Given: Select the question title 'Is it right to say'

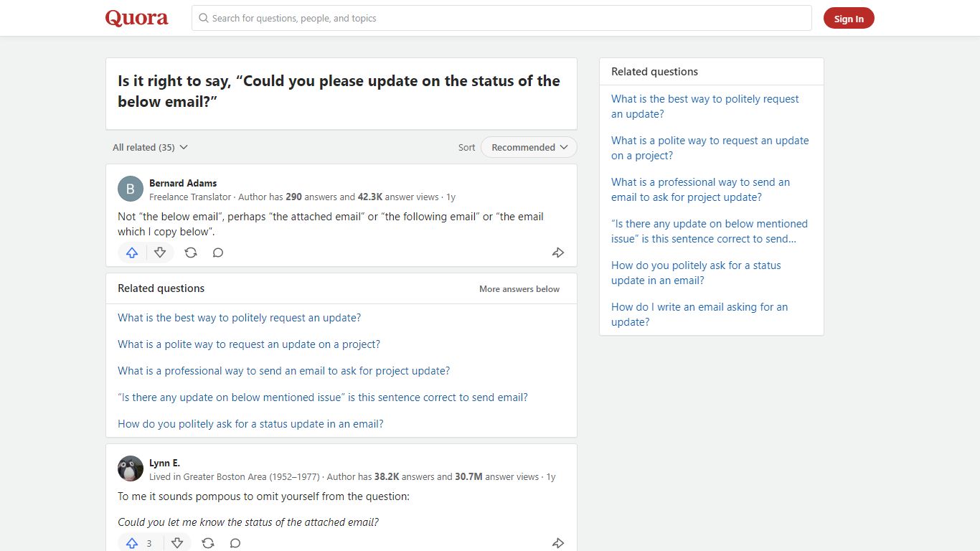Looking at the screenshot, I should click(339, 91).
